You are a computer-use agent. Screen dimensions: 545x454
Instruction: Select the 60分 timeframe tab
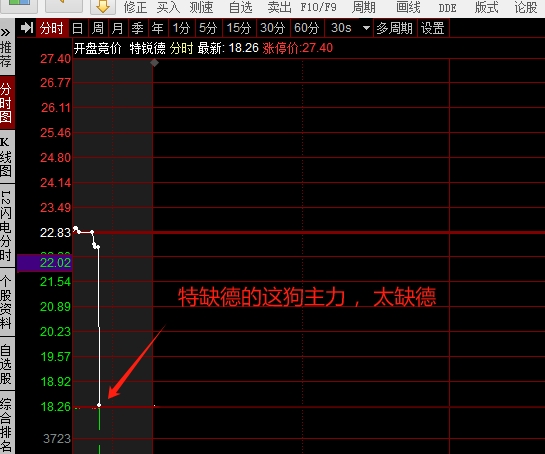point(306,28)
